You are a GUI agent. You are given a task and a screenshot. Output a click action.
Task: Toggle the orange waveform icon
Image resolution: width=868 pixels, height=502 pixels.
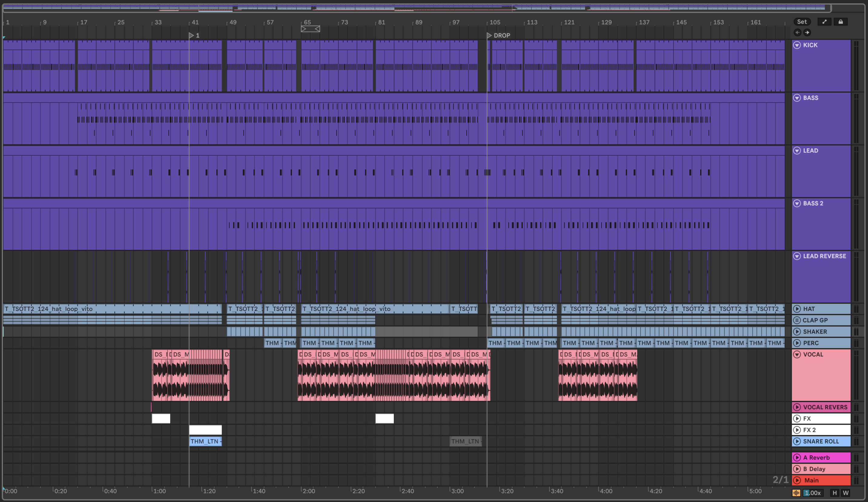tap(796, 493)
